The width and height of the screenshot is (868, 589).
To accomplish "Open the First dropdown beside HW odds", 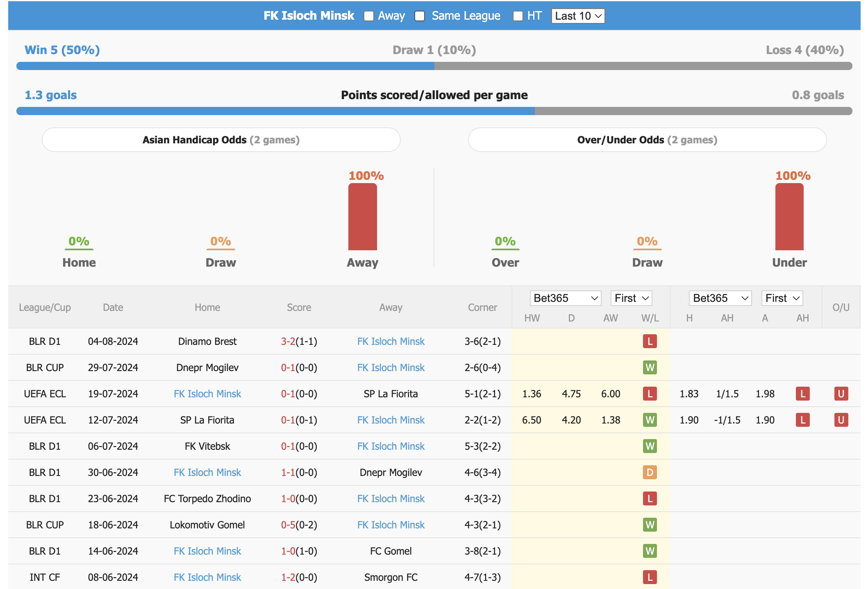I will [631, 298].
